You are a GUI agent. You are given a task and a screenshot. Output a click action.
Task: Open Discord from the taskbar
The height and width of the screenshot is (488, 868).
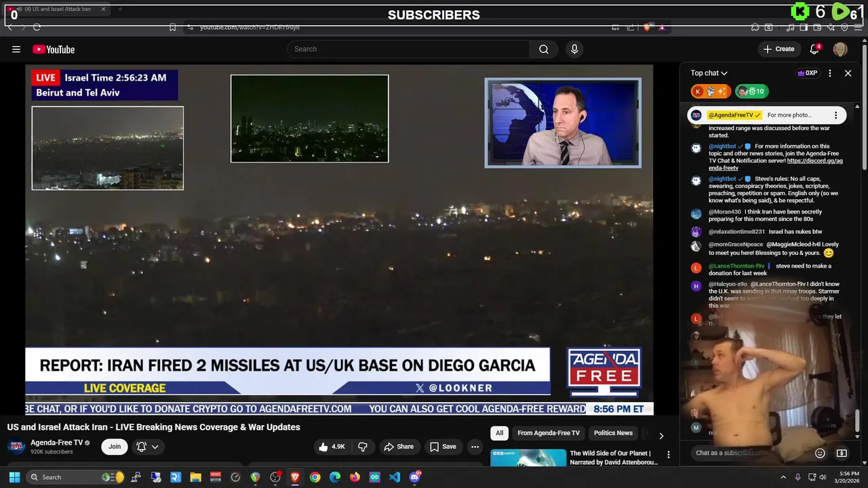tap(415, 477)
